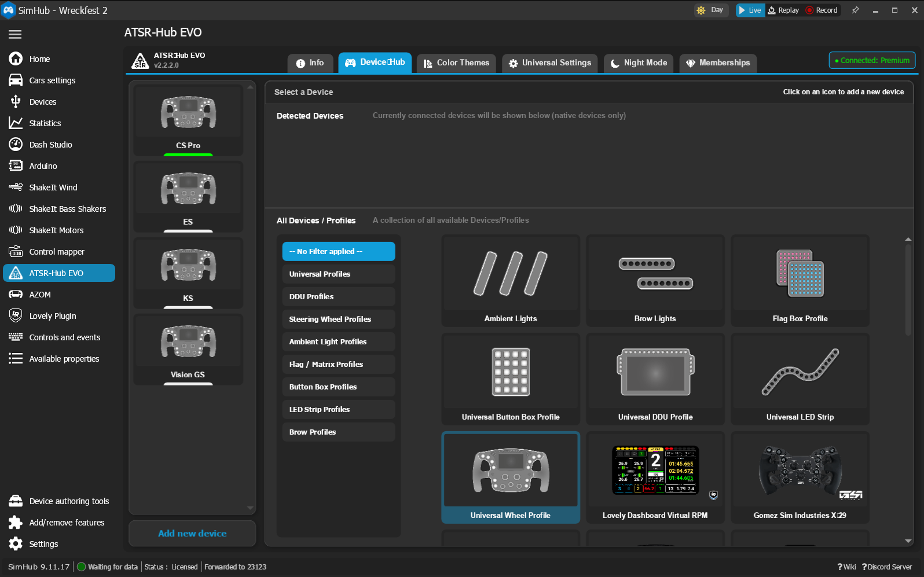
Task: Open the Universal Settings tab
Action: pos(550,63)
